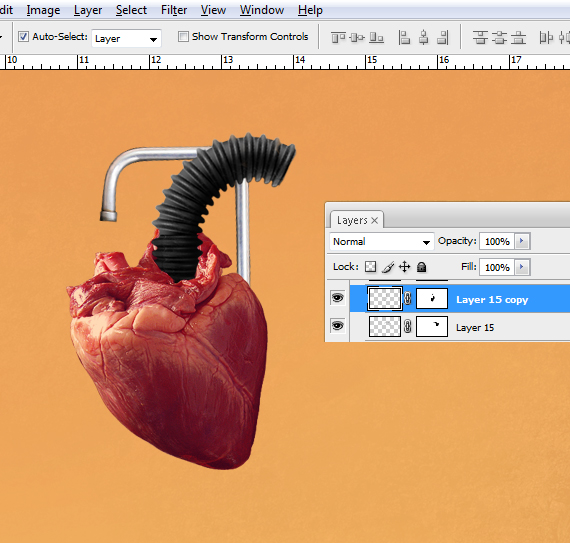This screenshot has height=543, width=570.
Task: Click the align right edges icon
Action: pos(442,37)
